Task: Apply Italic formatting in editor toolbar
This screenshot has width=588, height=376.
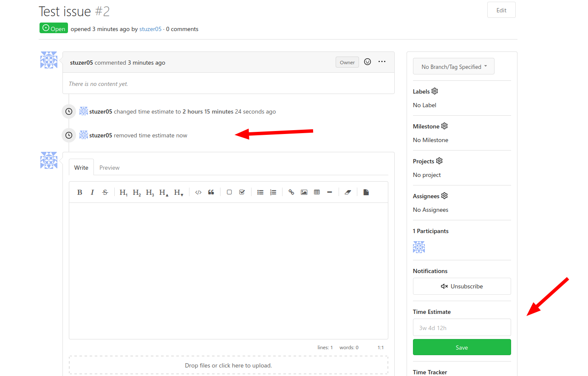Action: pyautogui.click(x=92, y=192)
